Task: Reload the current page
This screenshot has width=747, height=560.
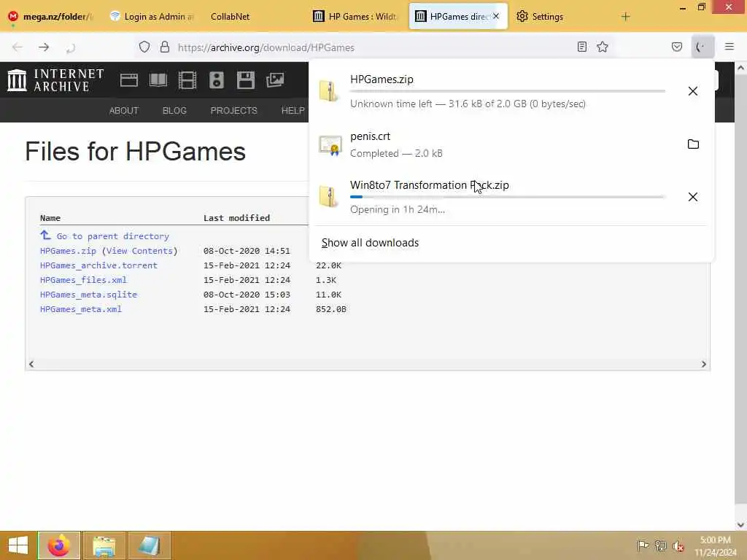Action: pyautogui.click(x=71, y=47)
